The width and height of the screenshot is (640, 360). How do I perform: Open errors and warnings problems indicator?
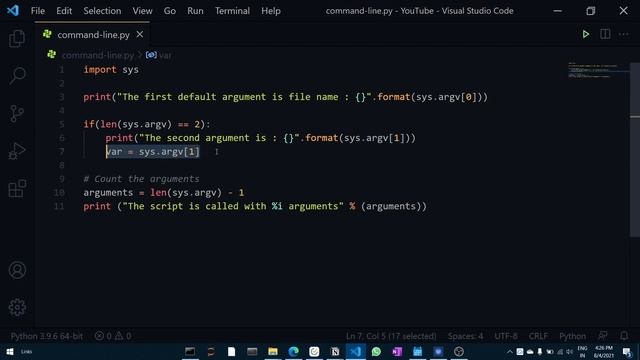click(x=113, y=336)
